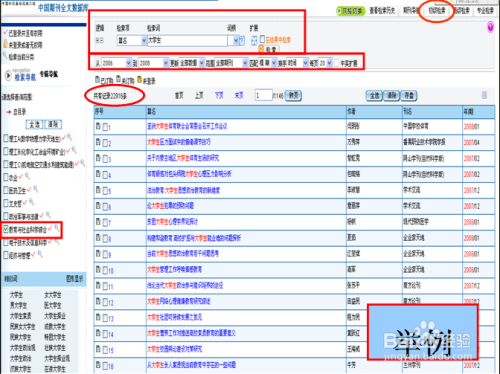Click the download disk icon on row 3
Screen dimensions: 500x374
coord(98,158)
